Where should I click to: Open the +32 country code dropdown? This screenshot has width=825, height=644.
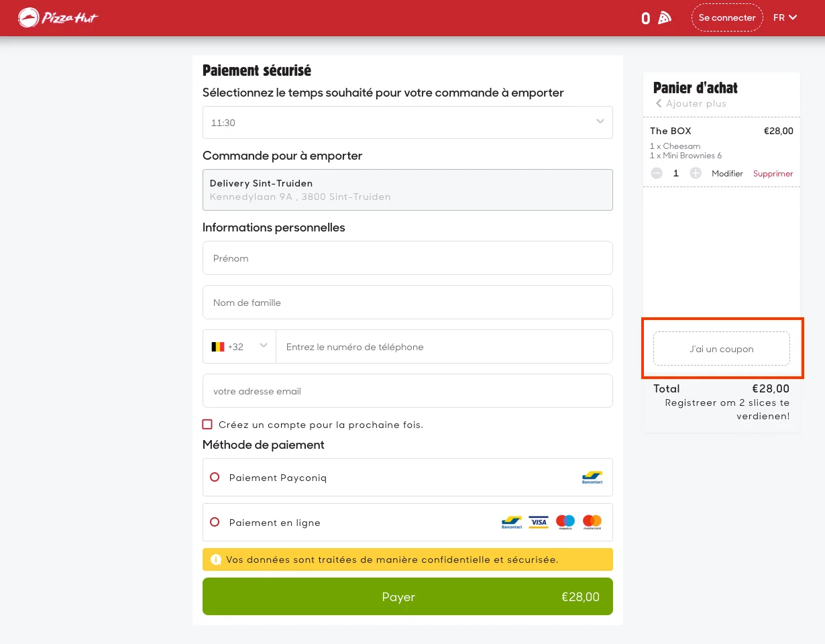click(x=239, y=347)
